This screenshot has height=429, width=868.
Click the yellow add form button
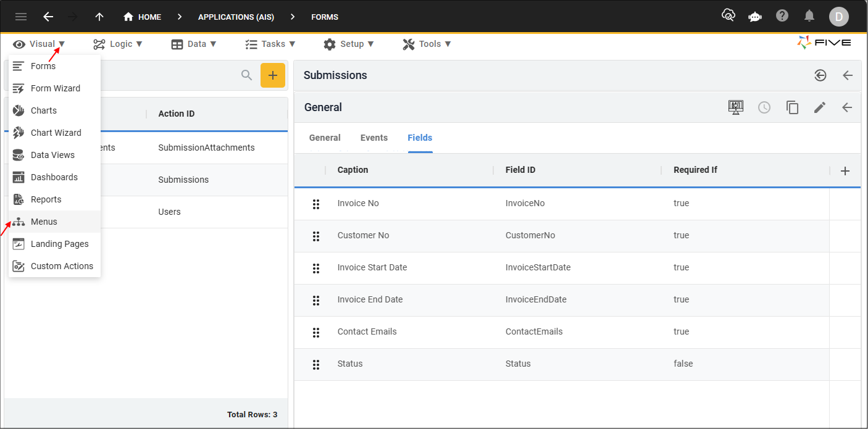pos(273,75)
